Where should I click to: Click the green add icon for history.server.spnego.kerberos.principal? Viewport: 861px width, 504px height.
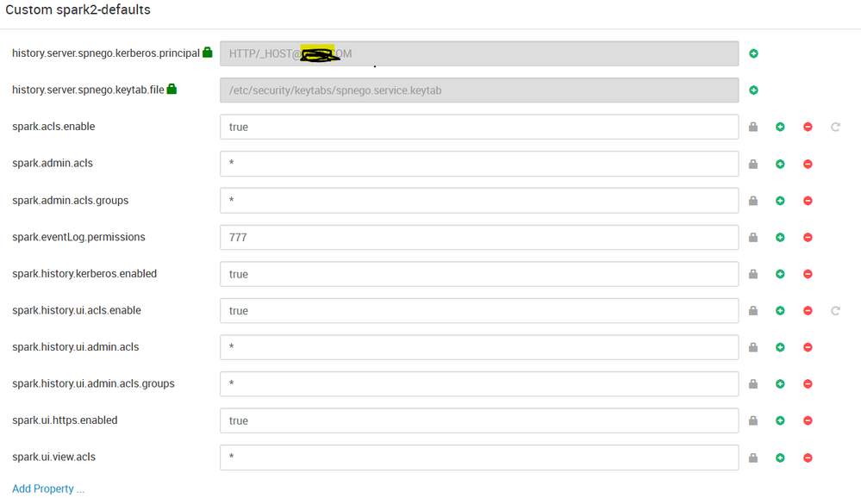tap(753, 53)
